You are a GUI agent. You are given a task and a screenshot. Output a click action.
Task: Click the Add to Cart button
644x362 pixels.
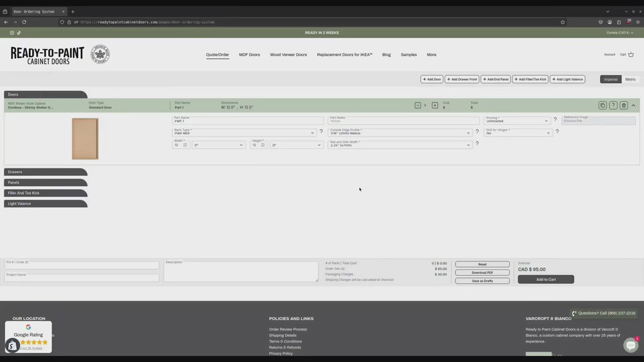545,279
